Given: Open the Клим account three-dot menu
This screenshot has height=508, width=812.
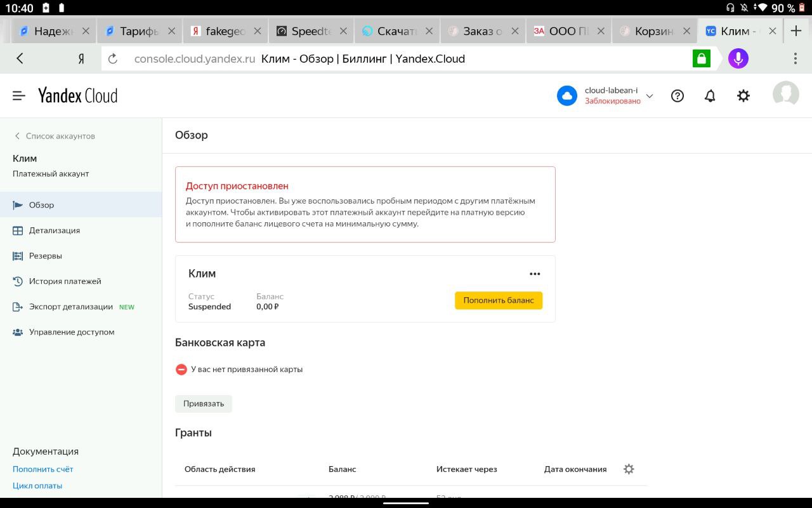Looking at the screenshot, I should coord(535,274).
